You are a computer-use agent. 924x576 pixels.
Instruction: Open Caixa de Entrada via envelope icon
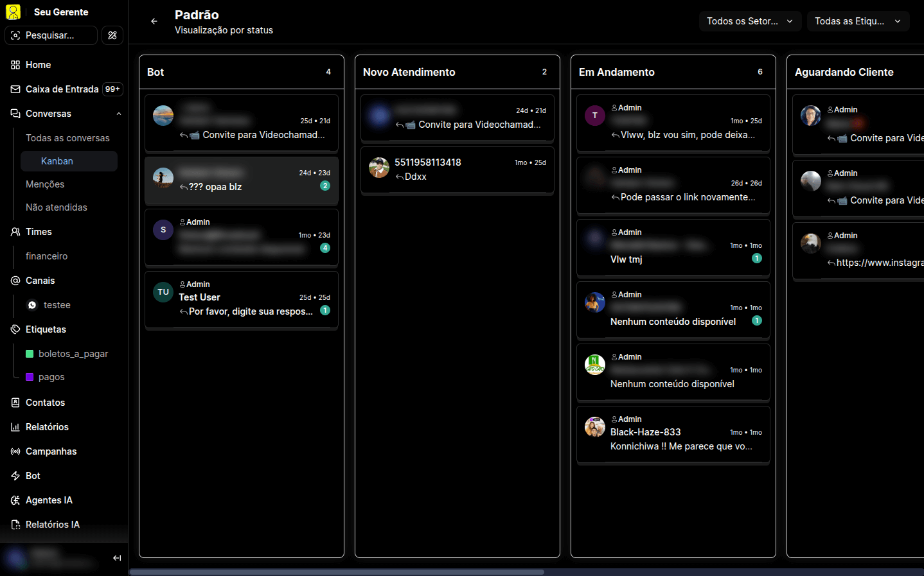[x=14, y=89]
